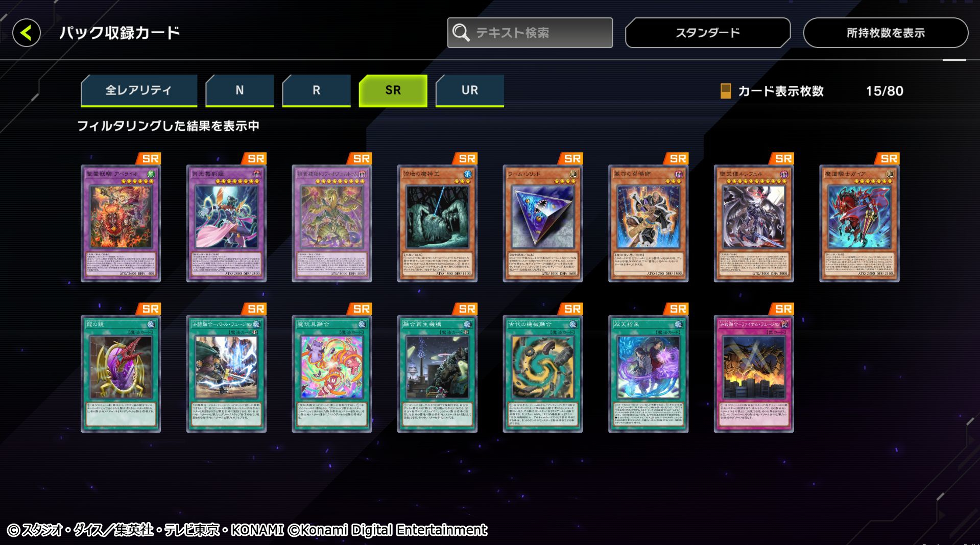Select the ワーム・ソリッド pyramid card
Image resolution: width=980 pixels, height=545 pixels.
(543, 223)
